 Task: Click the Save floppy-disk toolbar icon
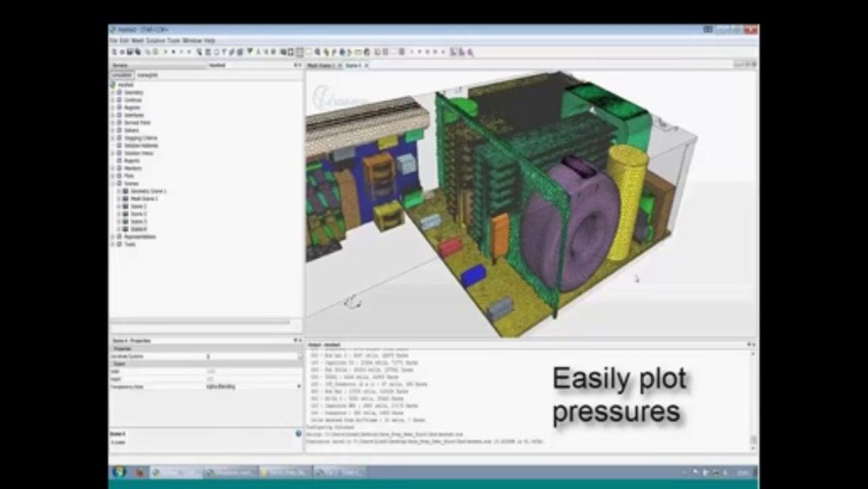pyautogui.click(x=129, y=52)
